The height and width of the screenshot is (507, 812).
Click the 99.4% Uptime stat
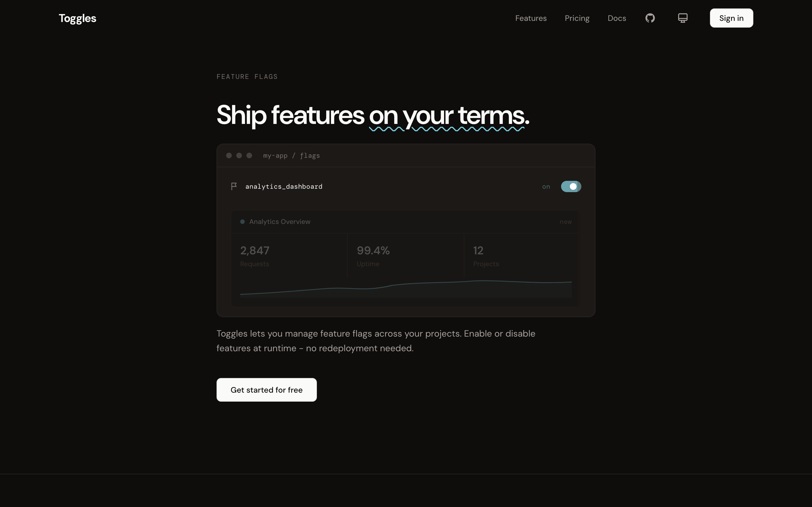[373, 255]
